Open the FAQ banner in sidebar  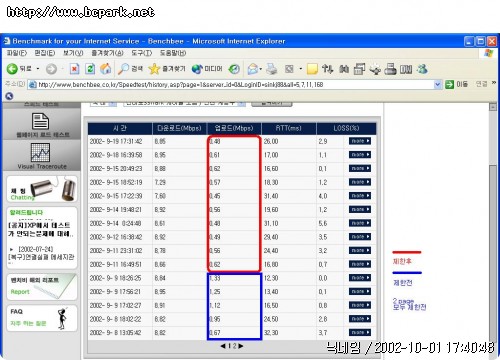point(42,318)
